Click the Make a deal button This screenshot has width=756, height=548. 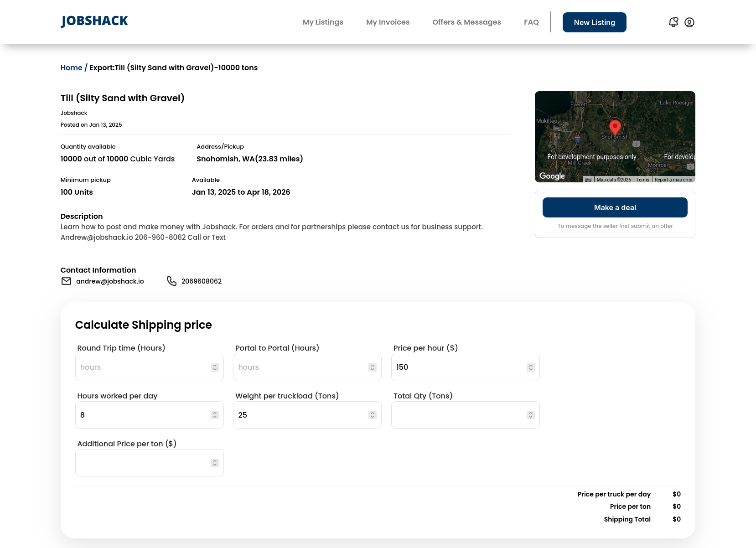coord(615,207)
